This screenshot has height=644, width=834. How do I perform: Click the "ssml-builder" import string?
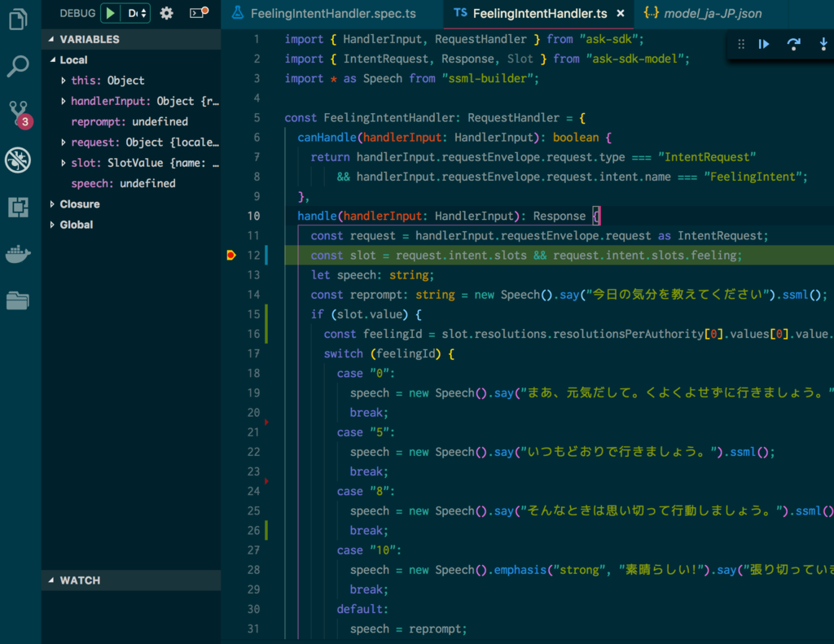[x=487, y=78]
